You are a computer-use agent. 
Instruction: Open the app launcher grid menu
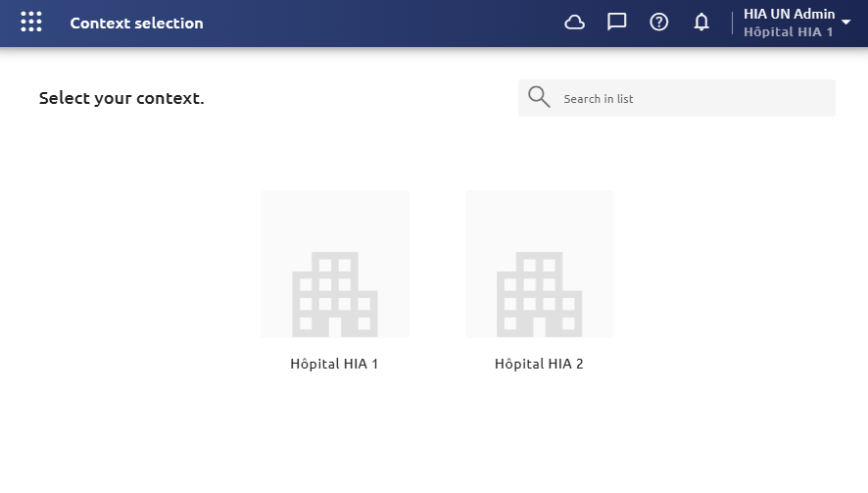tap(31, 23)
